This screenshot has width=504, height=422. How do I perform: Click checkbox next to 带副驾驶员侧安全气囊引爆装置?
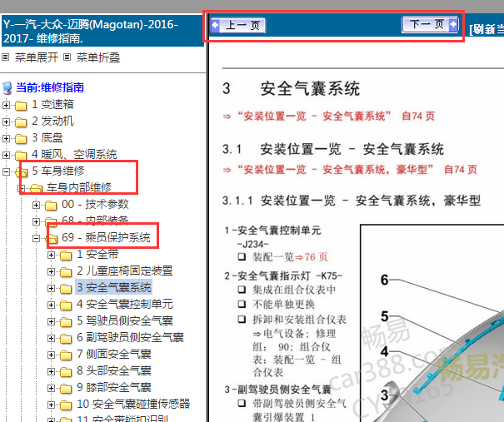(242, 403)
